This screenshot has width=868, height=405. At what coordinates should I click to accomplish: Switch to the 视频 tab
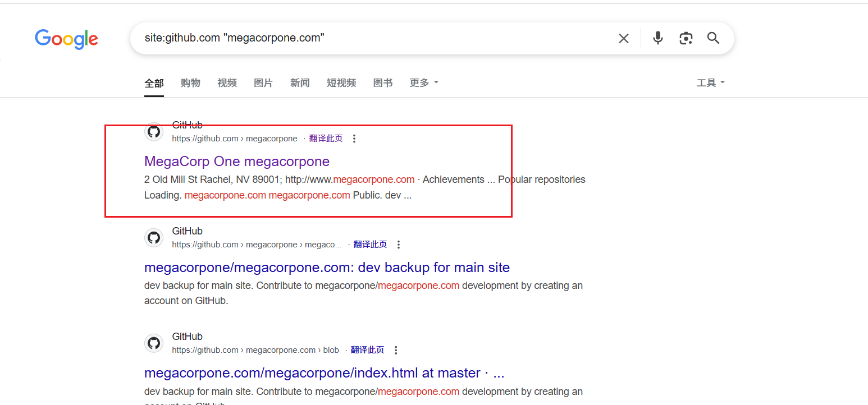pyautogui.click(x=227, y=83)
